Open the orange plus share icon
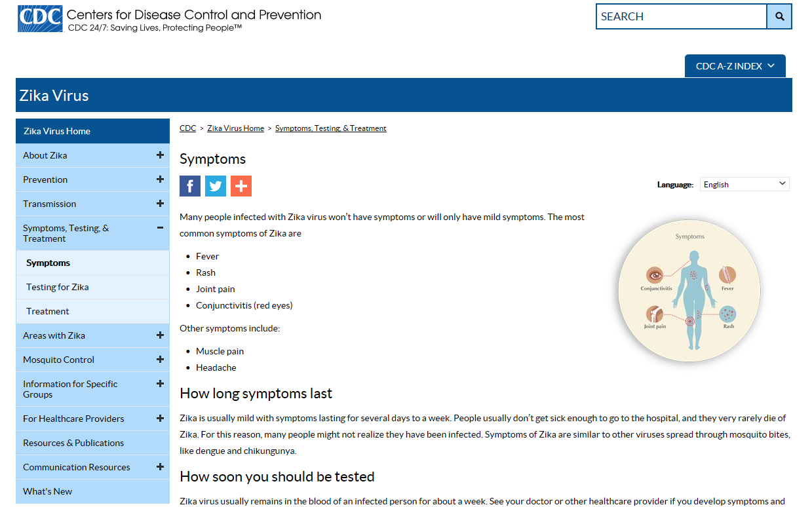This screenshot has height=507, width=812. [241, 186]
